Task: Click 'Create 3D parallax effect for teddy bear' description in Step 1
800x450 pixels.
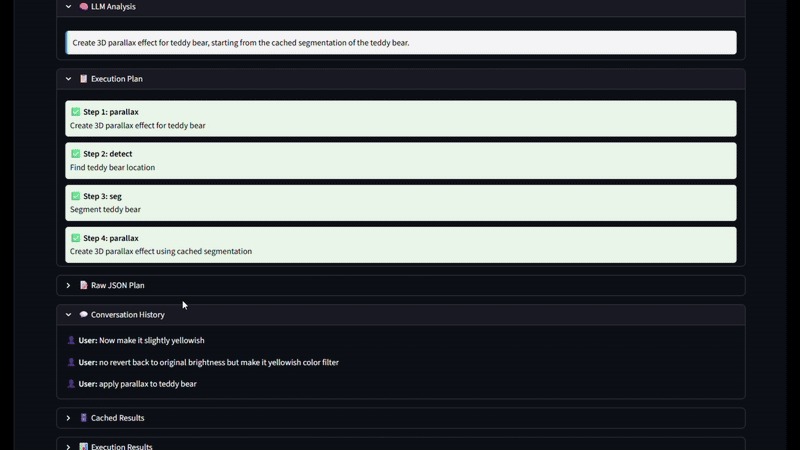Action: pos(138,126)
